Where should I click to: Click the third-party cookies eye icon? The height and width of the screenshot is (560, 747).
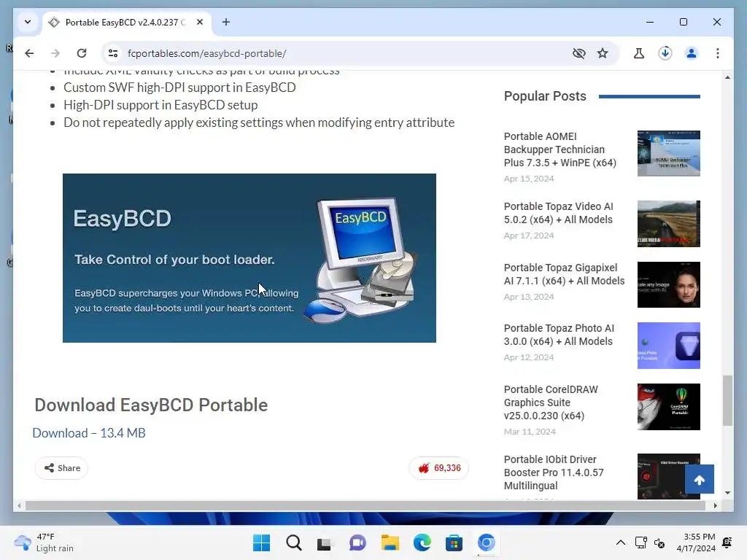578,53
